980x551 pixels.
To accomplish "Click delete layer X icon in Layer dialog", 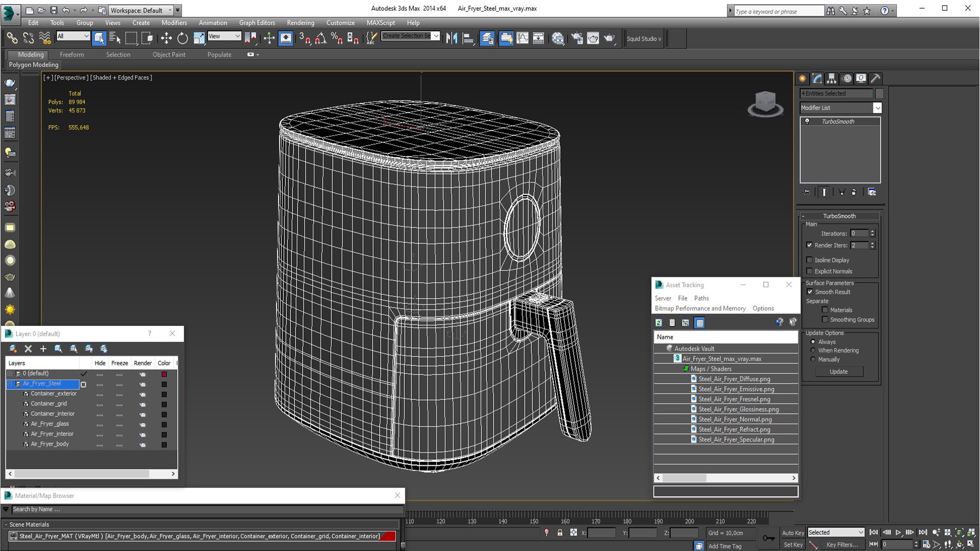I will click(x=28, y=349).
